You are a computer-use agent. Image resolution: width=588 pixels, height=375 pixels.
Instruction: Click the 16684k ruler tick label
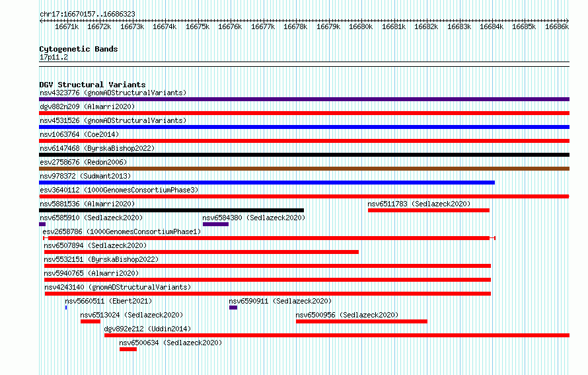click(x=492, y=26)
